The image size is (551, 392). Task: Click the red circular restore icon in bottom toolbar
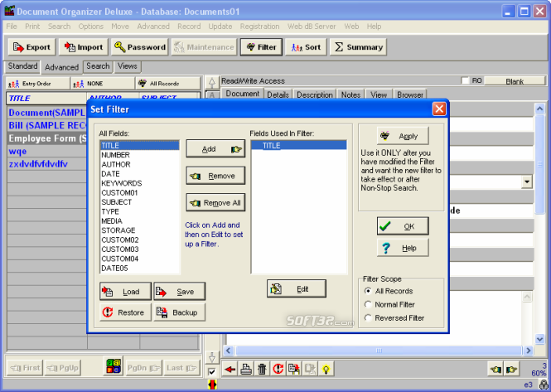point(278,369)
